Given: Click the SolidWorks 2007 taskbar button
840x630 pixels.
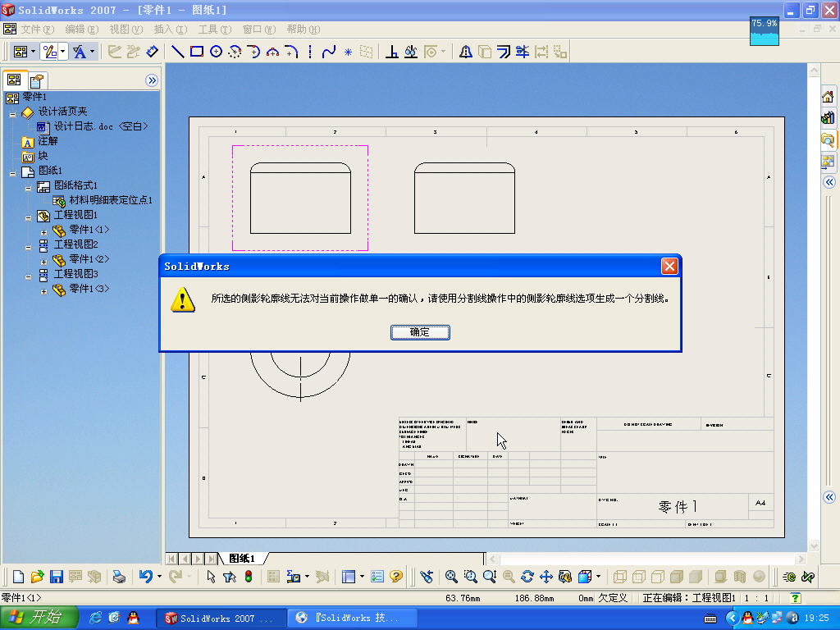Looking at the screenshot, I should [220, 619].
